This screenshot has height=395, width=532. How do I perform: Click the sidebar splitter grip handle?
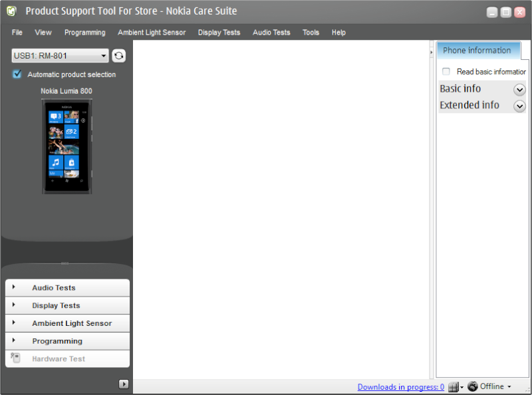tap(65, 263)
